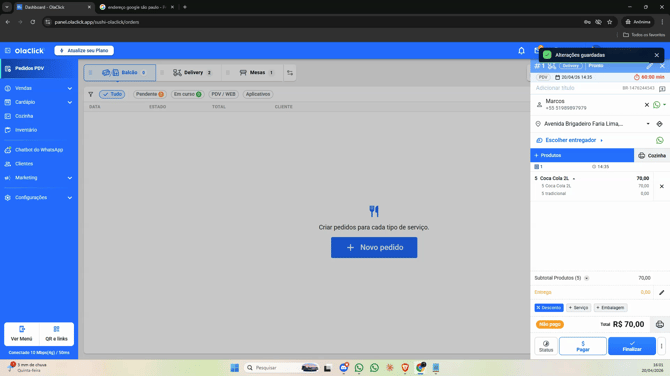
Task: Open 'Pedidos PDV' in sidebar
Action: click(38, 68)
